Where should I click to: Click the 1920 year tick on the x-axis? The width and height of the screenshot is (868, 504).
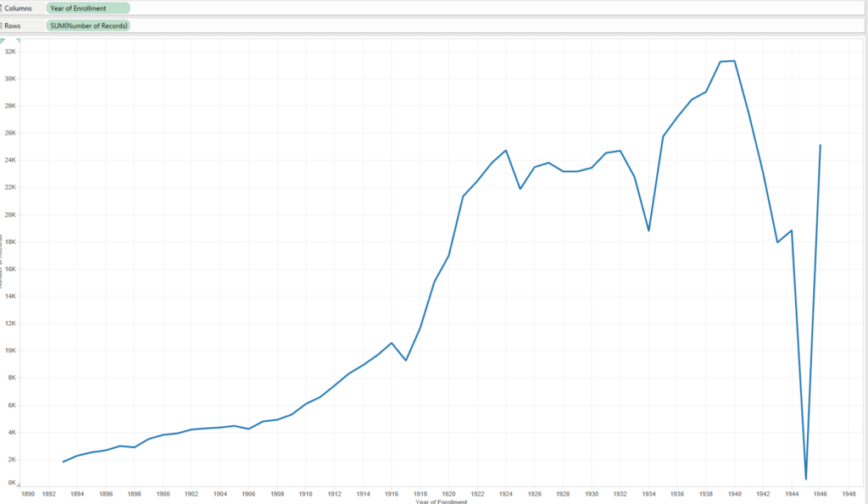449,494
